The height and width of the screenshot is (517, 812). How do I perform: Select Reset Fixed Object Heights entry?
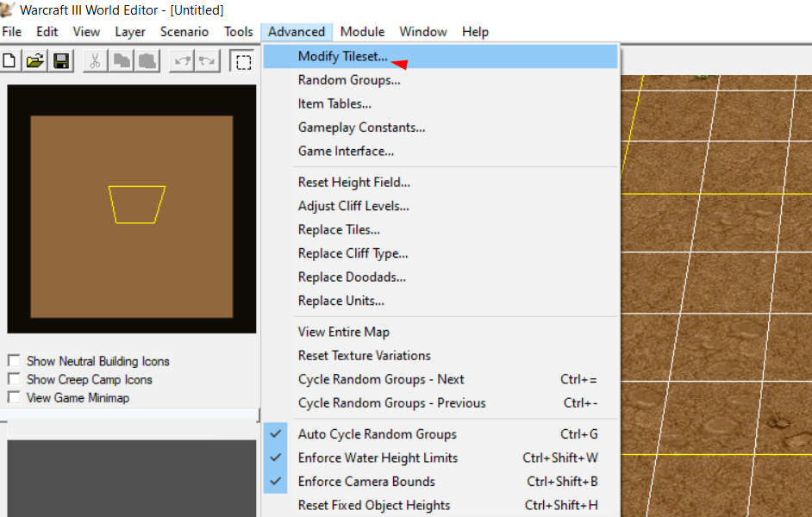tap(440, 505)
